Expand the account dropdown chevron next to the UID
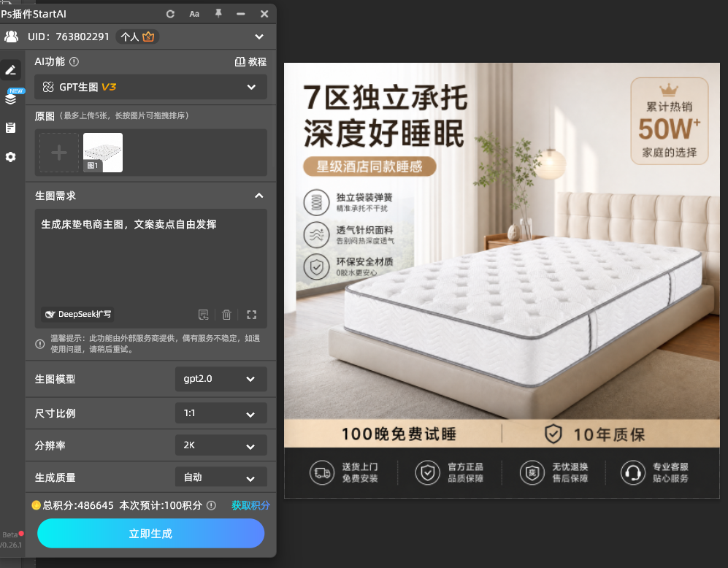The image size is (728, 568). point(259,37)
